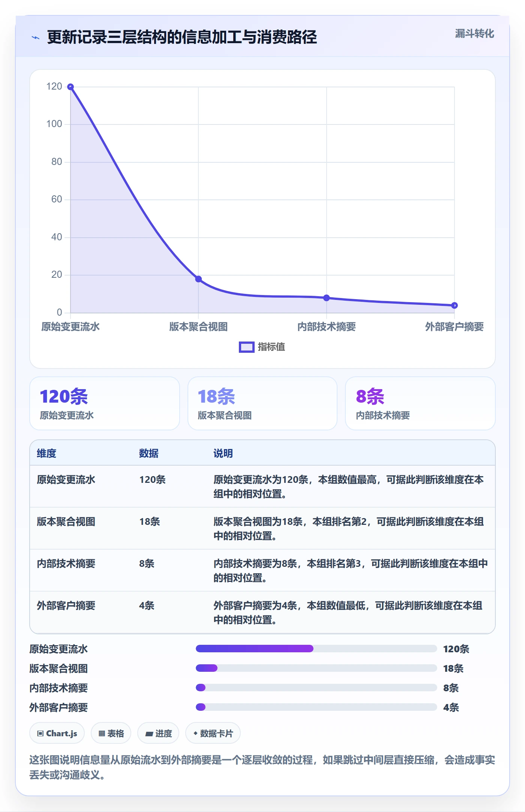Click the 120条 value beside progress bar
Screen dimensions: 525x812
(456, 649)
